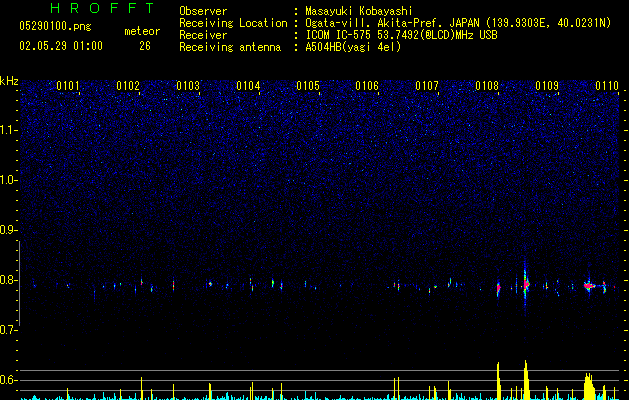Image resolution: width=629 pixels, height=400 pixels.
Task: Click the A504HB(yagi 4el) antenna text
Action: pos(353,47)
